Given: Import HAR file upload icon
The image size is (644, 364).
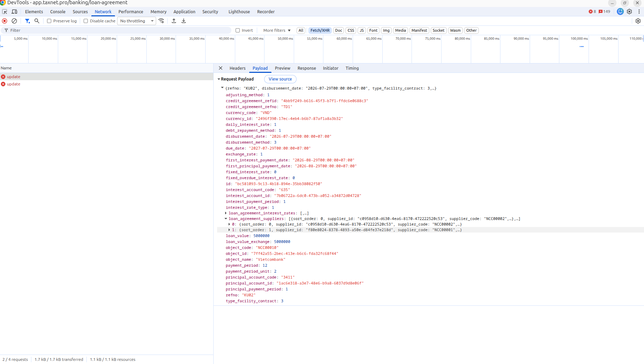Looking at the screenshot, I should 174,21.
